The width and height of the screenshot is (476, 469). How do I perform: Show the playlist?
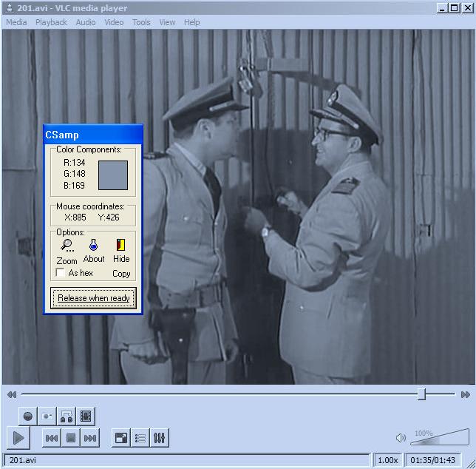point(140,438)
